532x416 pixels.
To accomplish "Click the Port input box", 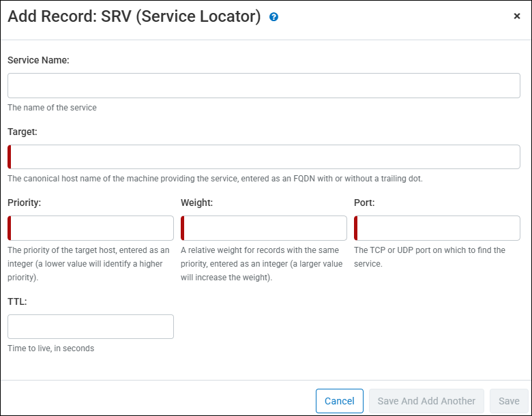I will (x=437, y=228).
